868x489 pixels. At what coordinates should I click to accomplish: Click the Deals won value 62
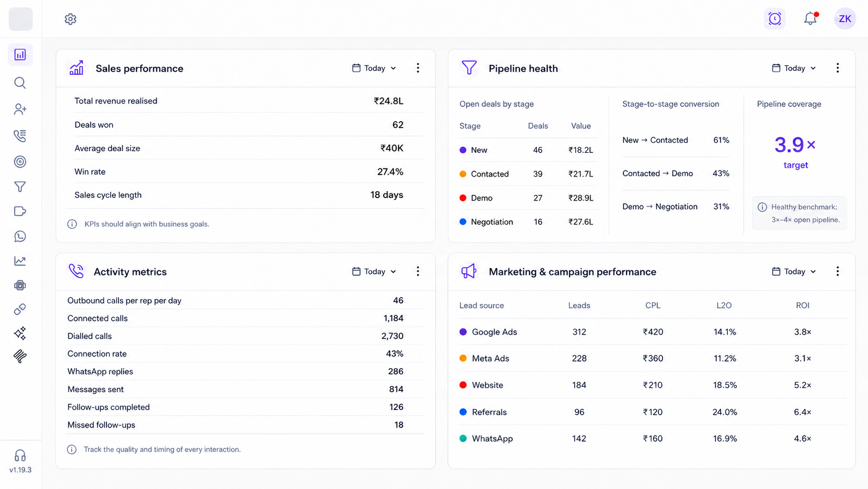pos(398,125)
